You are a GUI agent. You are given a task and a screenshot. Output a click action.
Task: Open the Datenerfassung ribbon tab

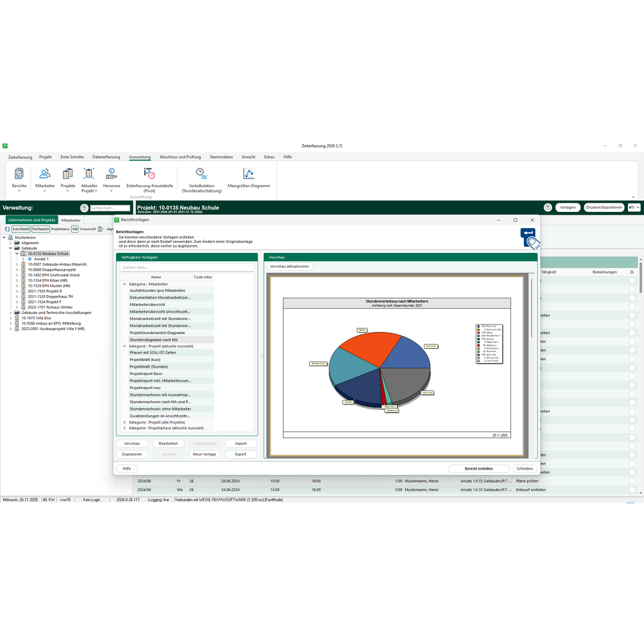click(x=106, y=157)
